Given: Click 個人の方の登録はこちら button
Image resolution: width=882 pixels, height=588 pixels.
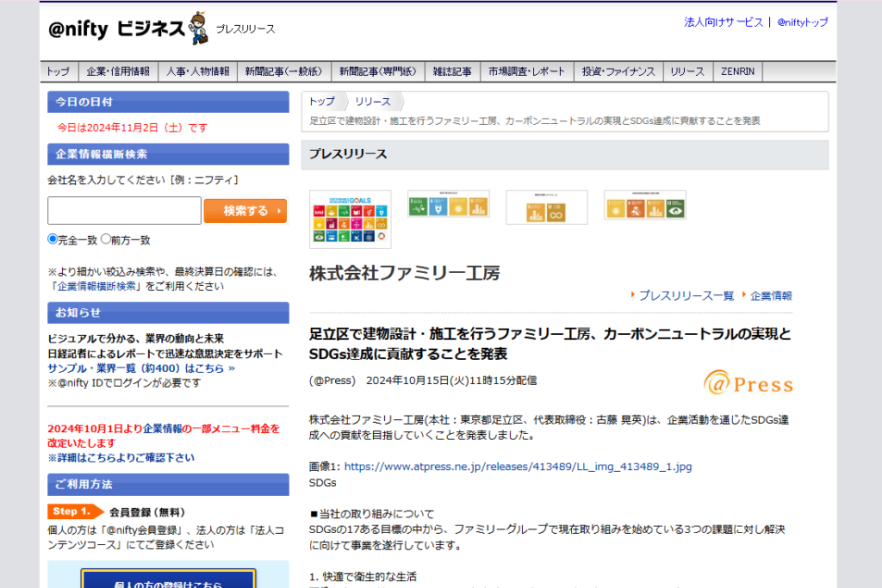Looking at the screenshot, I should tap(168, 579).
